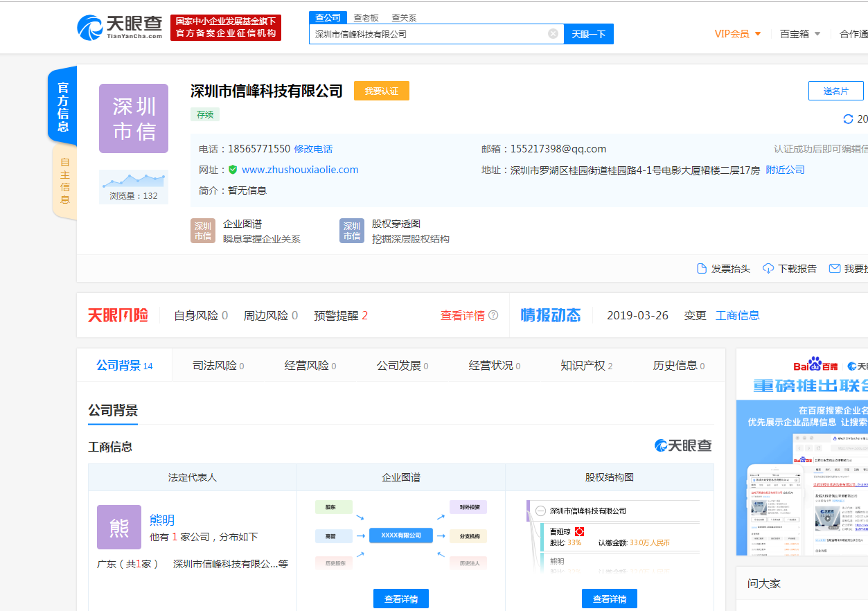This screenshot has height=611, width=868.
Task: Click the TianYanCha logo
Action: [119, 28]
